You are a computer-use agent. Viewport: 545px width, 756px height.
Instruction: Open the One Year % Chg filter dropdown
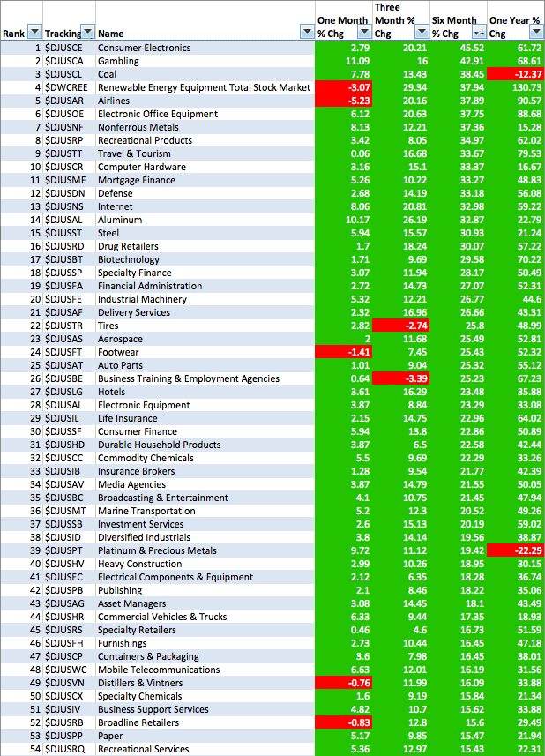(x=537, y=33)
